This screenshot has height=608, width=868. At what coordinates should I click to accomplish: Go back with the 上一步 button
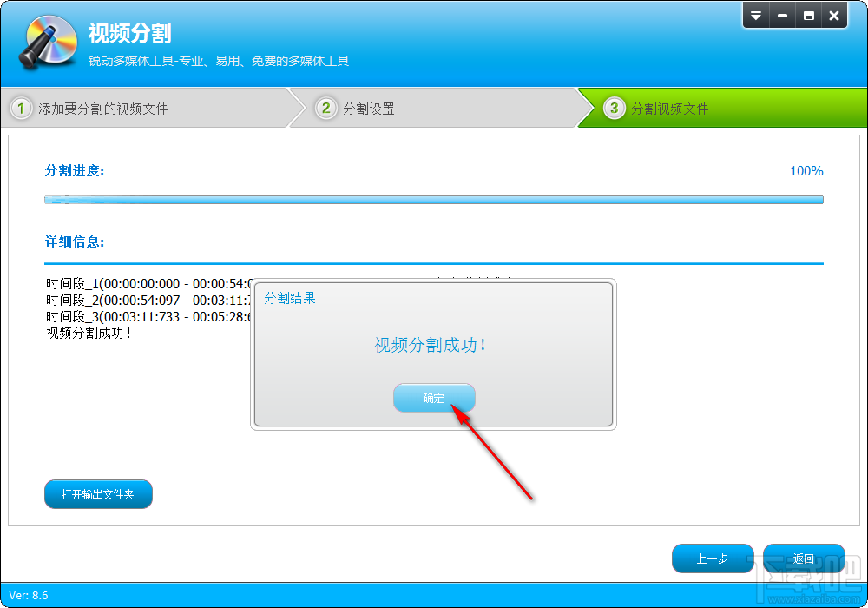pyautogui.click(x=713, y=558)
